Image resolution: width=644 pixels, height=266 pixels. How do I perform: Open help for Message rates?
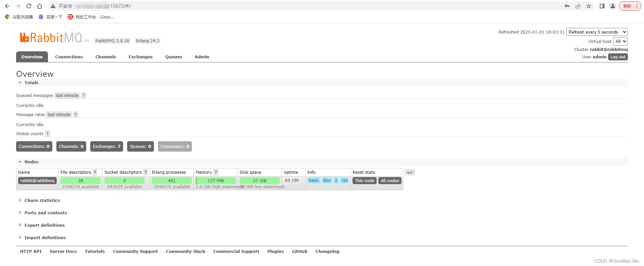(76, 115)
